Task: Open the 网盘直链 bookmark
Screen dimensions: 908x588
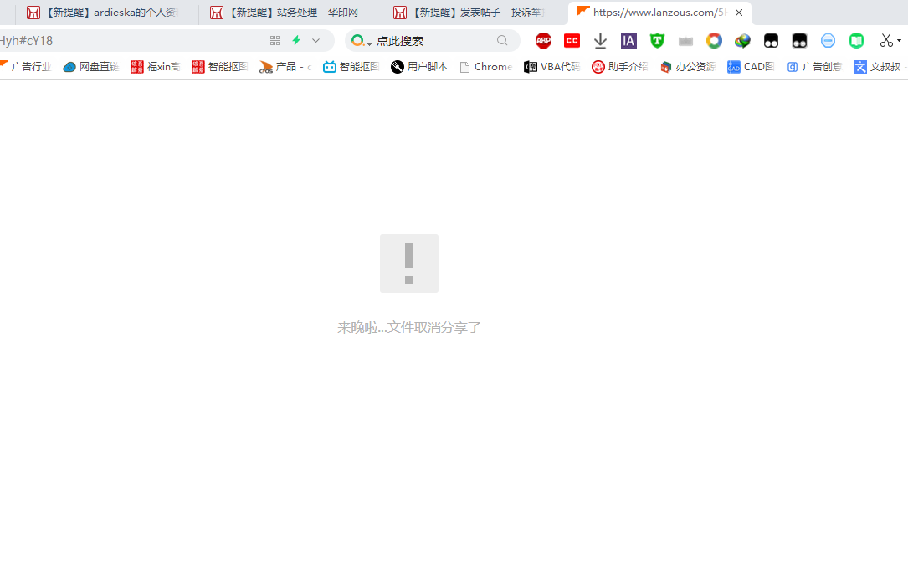Action: pyautogui.click(x=91, y=67)
